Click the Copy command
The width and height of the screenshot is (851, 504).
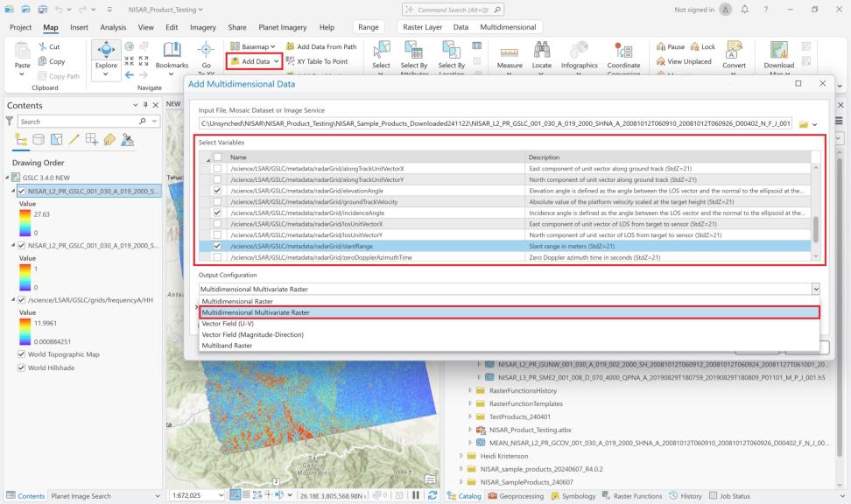coord(52,61)
